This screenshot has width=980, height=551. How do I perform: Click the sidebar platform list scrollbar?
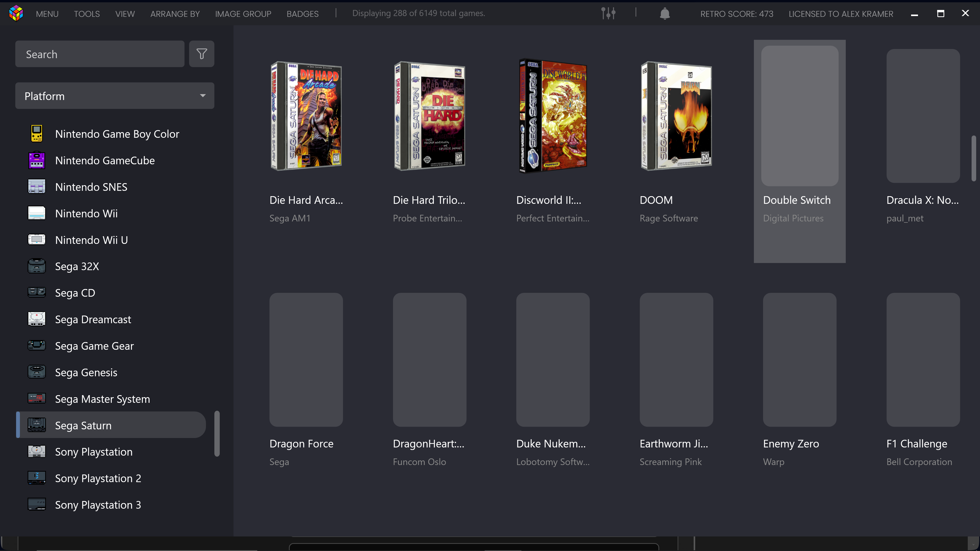point(217,433)
